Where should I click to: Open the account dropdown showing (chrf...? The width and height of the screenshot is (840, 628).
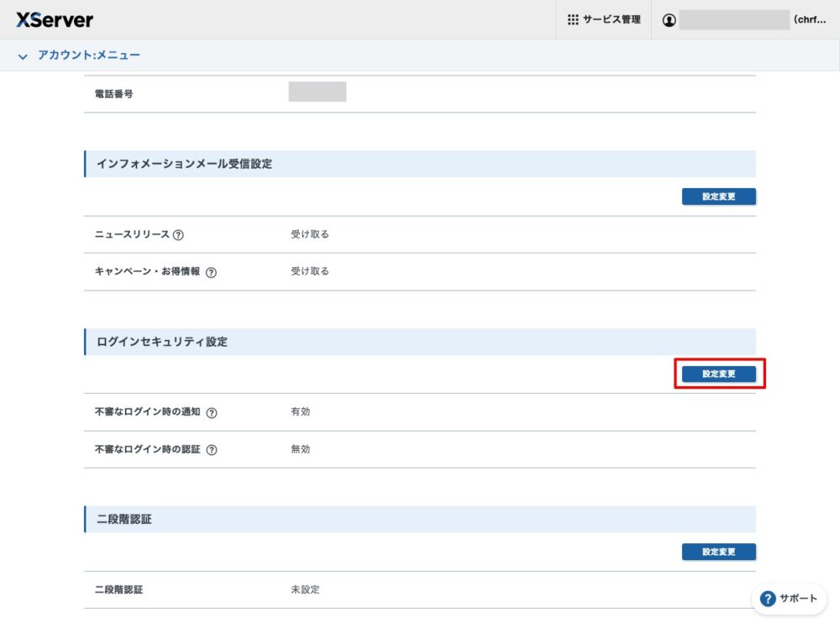[809, 20]
